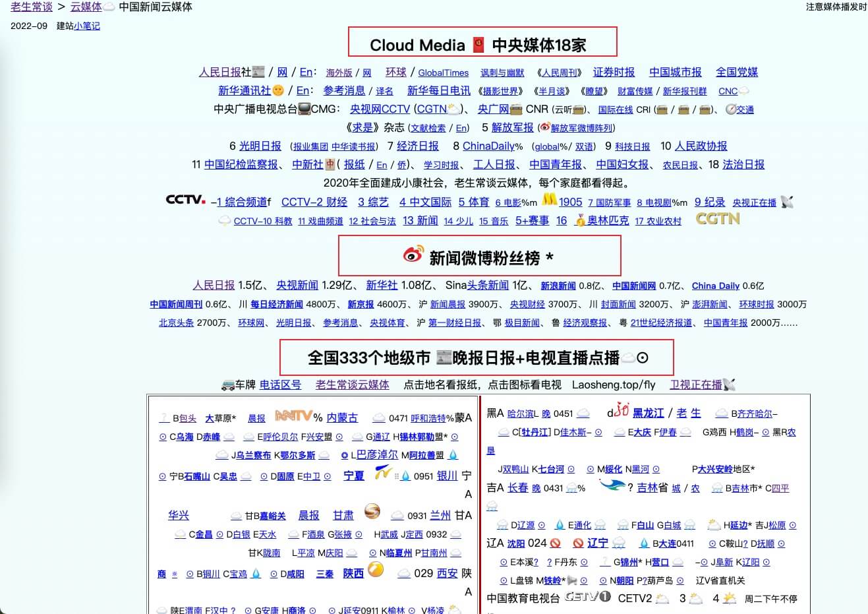Open the 华兴 link
The width and height of the screenshot is (868, 614).
179,515
